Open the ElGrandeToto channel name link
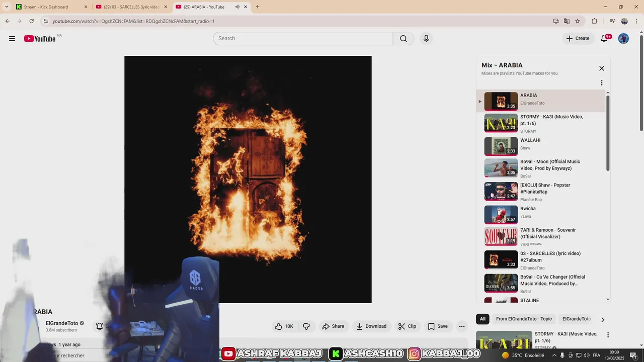644x362 pixels. click(62, 323)
